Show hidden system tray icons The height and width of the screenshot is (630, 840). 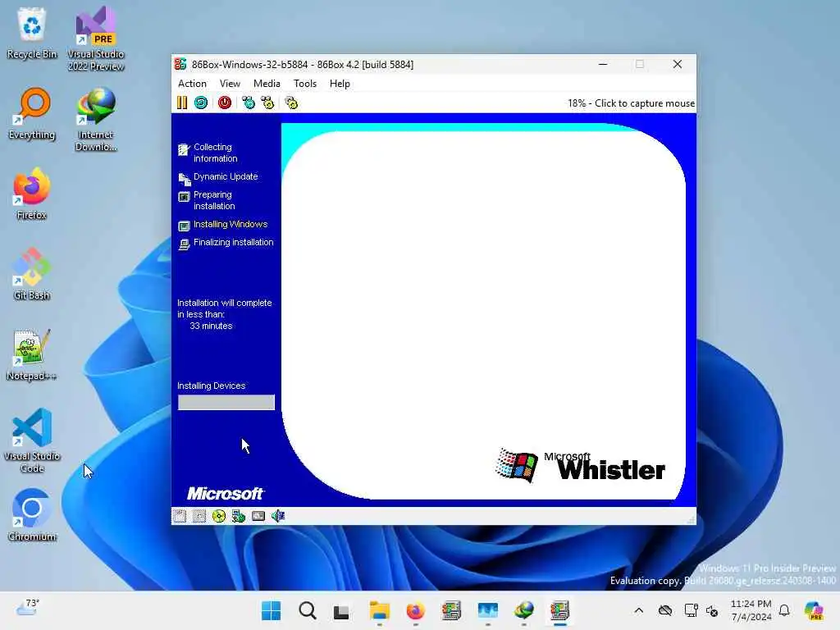638,610
